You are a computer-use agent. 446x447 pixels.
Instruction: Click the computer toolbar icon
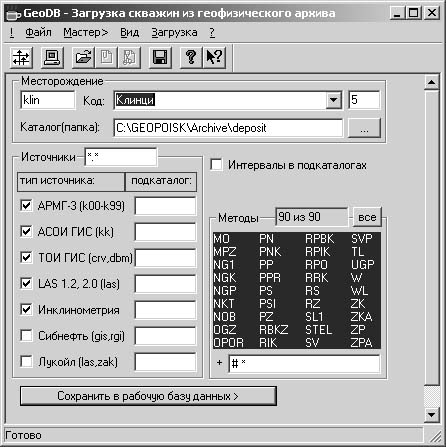52,57
